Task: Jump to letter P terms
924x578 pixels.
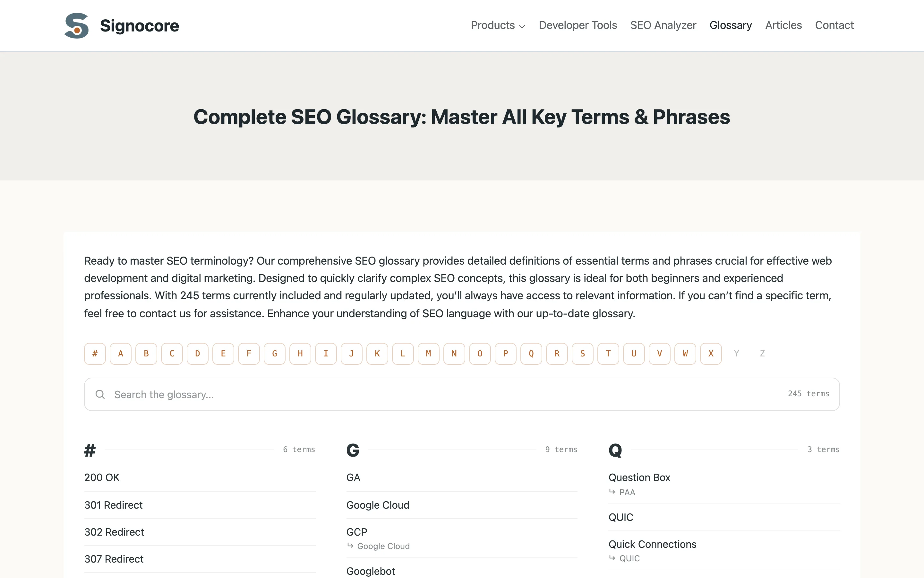Action: point(506,354)
